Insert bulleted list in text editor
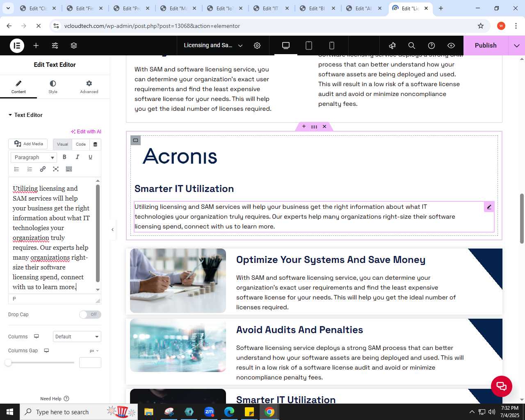The width and height of the screenshot is (525, 420). tap(17, 169)
